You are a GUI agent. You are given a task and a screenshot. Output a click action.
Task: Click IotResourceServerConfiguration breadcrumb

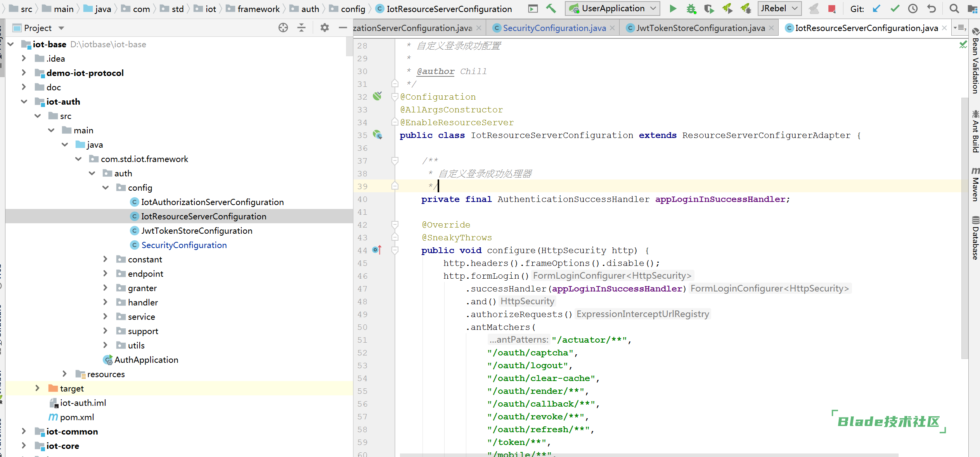[x=444, y=9]
